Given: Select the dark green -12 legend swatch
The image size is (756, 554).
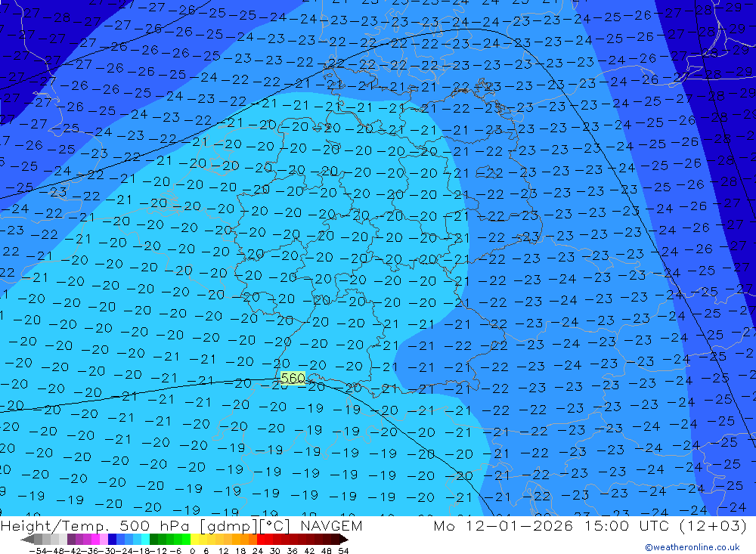Looking at the screenshot, I should [x=153, y=539].
